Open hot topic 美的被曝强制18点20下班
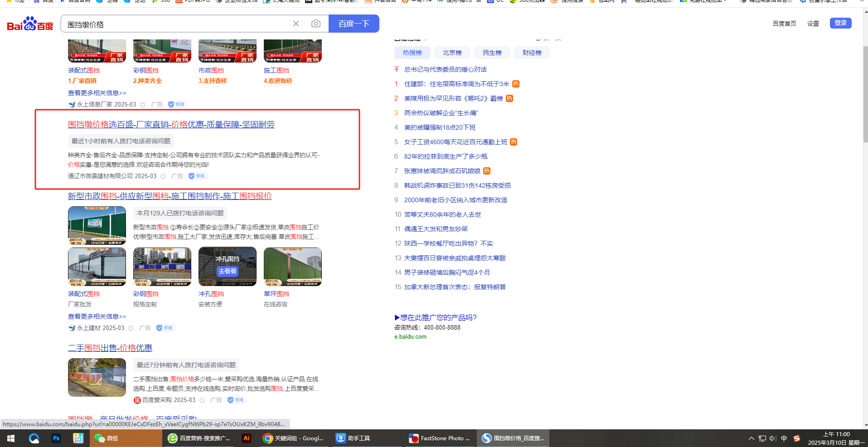 [x=440, y=127]
